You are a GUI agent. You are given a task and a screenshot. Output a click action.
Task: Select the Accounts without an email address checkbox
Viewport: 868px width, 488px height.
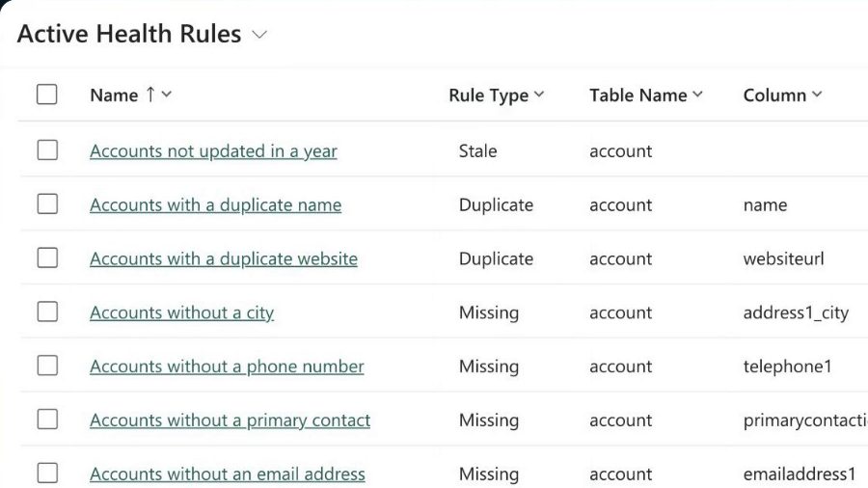[x=47, y=474]
